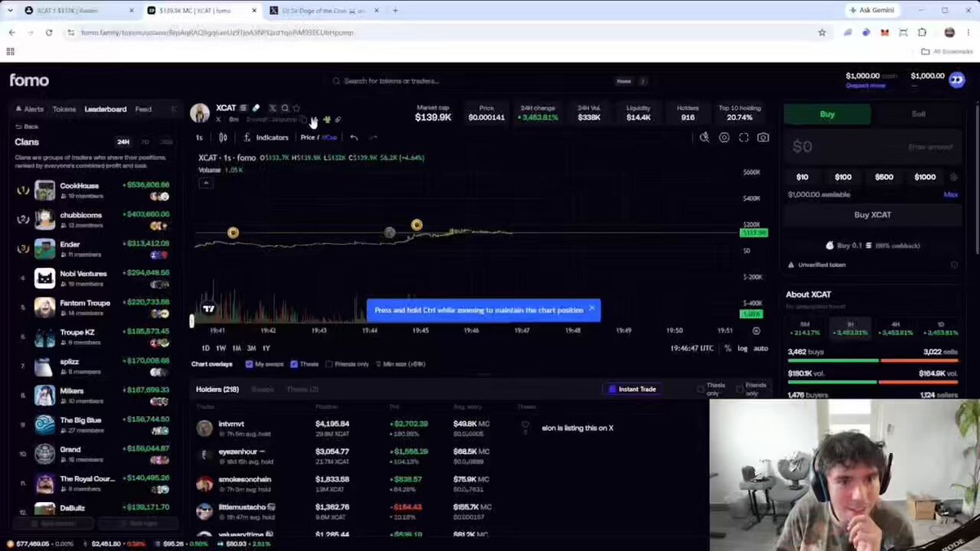The image size is (980, 551).
Task: Click XCAT token avatar
Action: coord(200,113)
